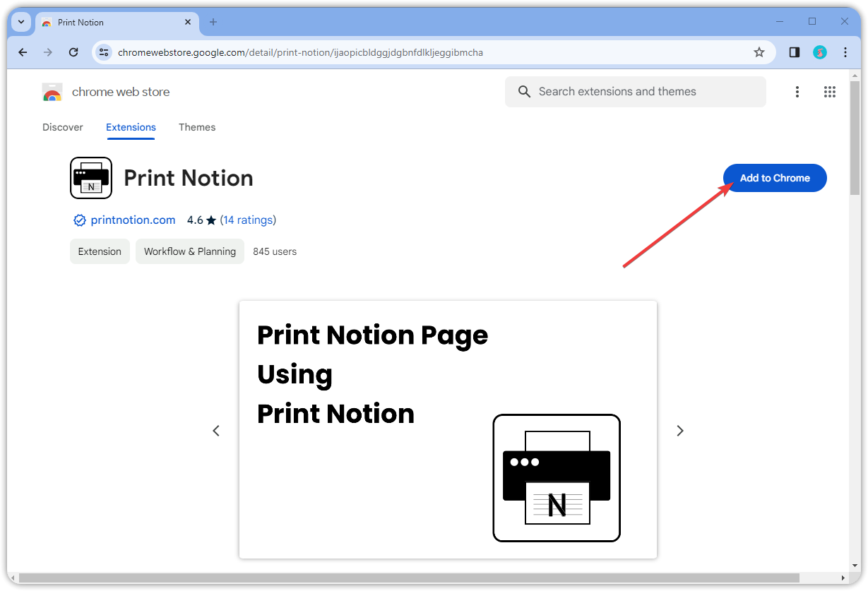The image size is (868, 591).
Task: Open the Google apps grid launcher
Action: coord(830,92)
